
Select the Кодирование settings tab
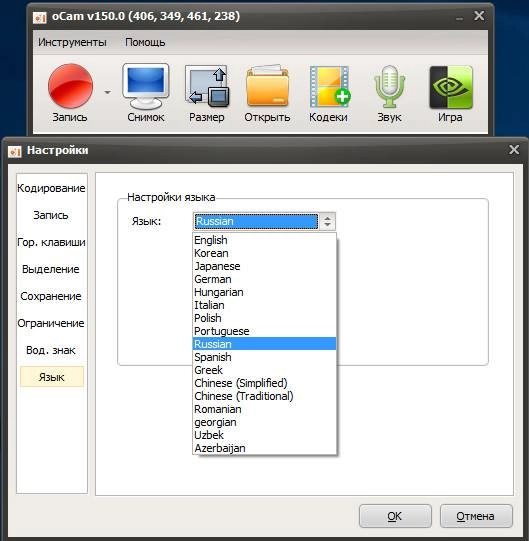[51, 188]
